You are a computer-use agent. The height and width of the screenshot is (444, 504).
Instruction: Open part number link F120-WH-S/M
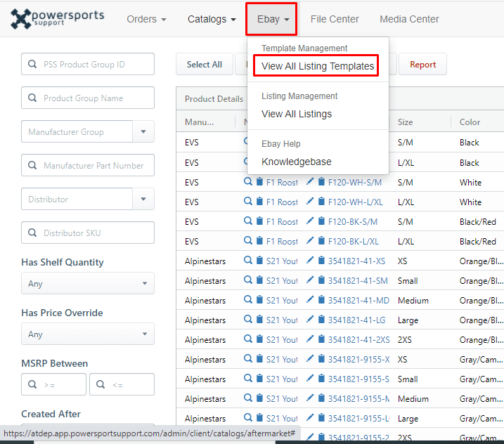coord(354,183)
